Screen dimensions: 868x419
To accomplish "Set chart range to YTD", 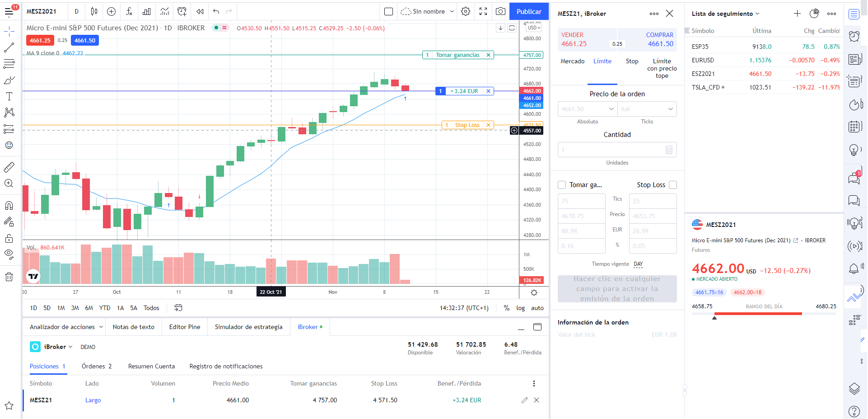I will pyautogui.click(x=105, y=308).
